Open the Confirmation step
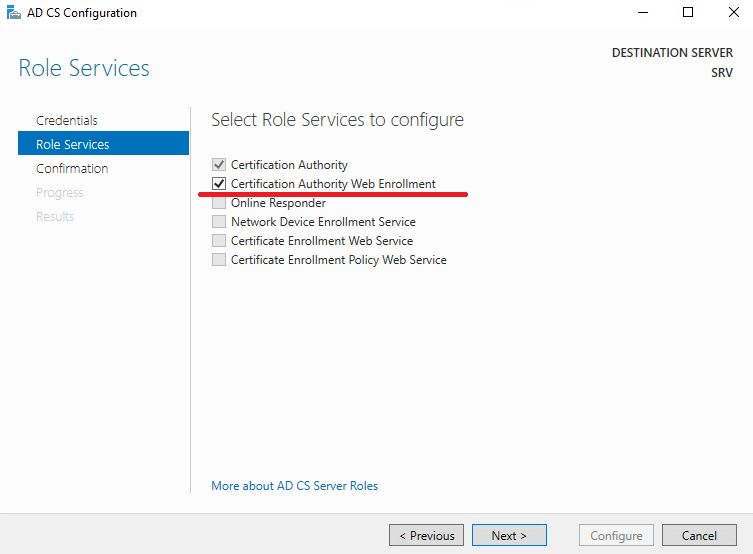The image size is (753, 554). [x=72, y=169]
